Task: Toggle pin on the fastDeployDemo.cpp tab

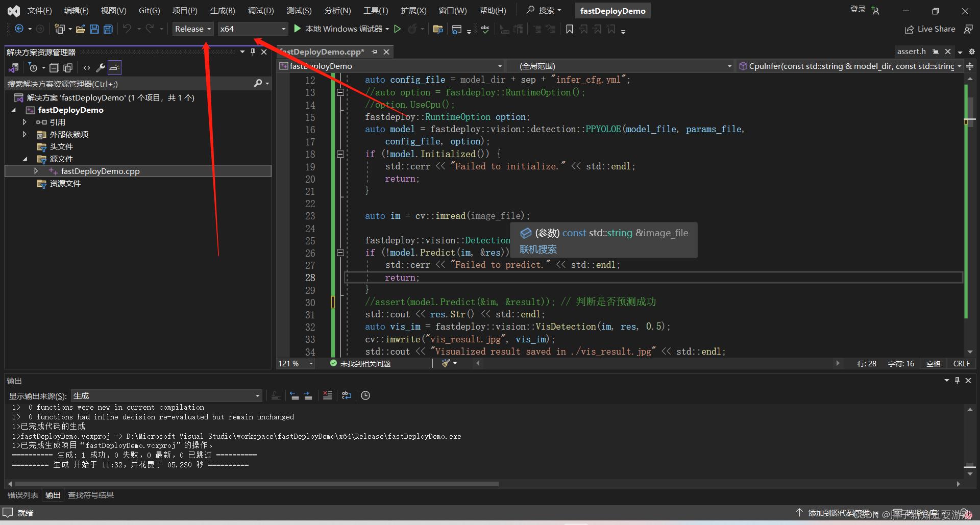Action: 375,52
